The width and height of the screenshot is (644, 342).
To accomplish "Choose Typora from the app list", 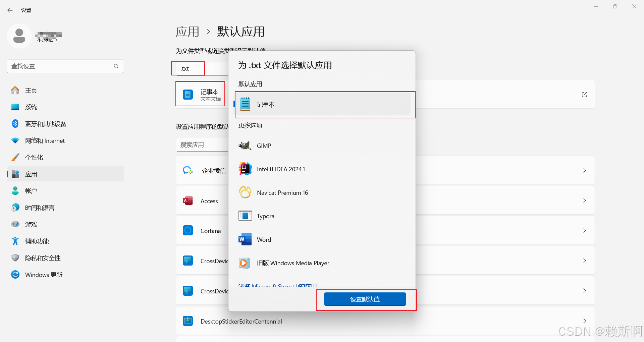I will coord(322,216).
